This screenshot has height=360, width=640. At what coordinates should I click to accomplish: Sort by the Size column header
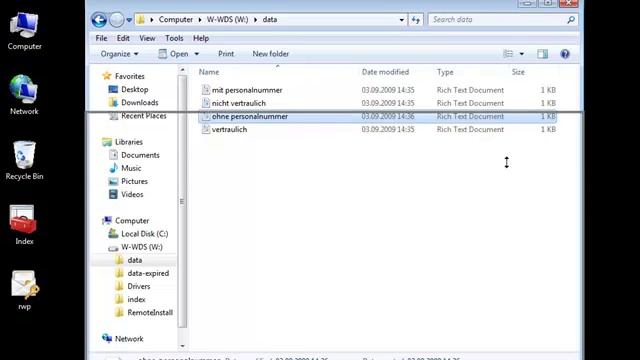(x=518, y=72)
